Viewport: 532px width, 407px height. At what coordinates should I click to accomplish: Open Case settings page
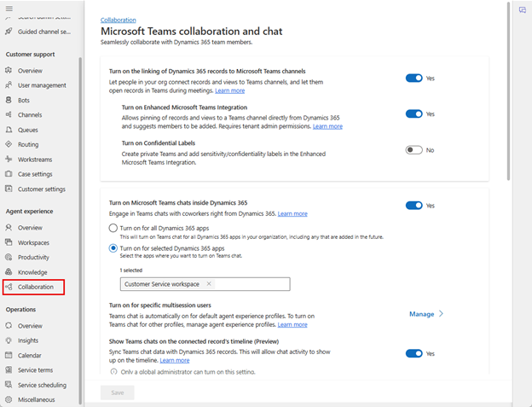coord(36,174)
